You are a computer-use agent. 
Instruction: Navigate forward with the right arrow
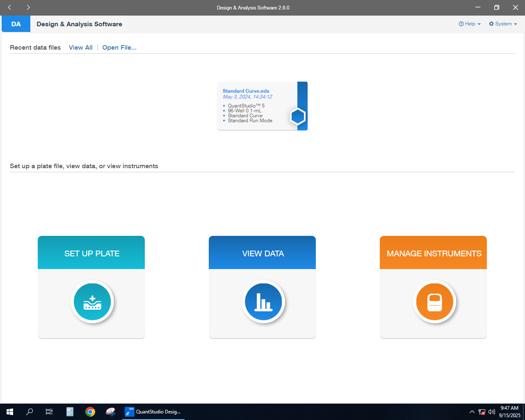[x=28, y=7]
